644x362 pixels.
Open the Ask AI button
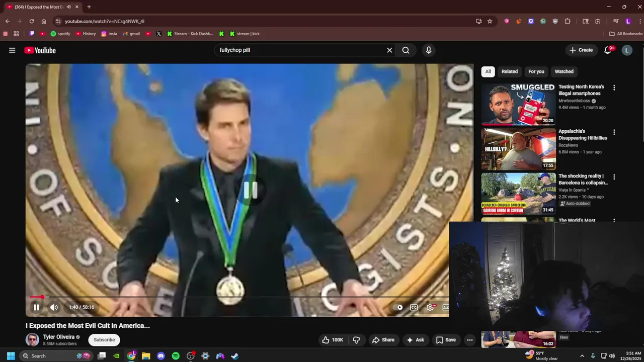pos(415,340)
